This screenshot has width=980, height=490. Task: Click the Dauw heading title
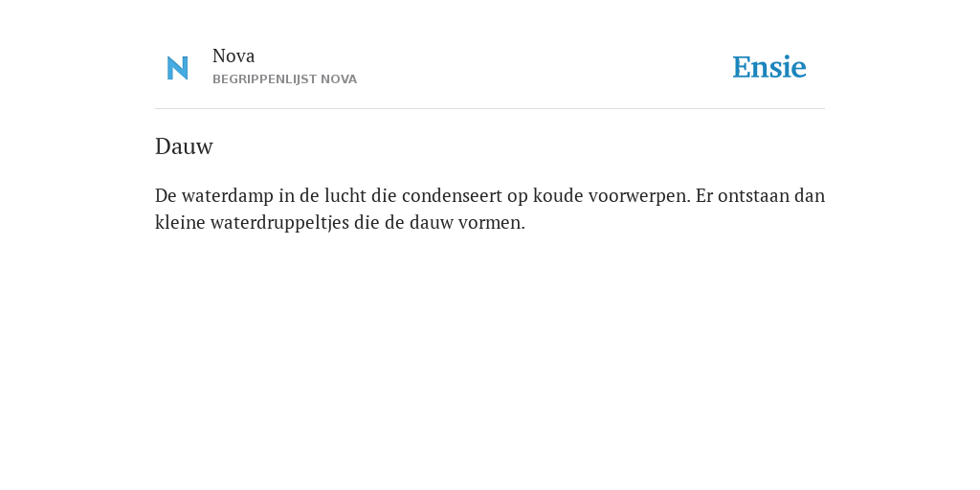coord(184,146)
